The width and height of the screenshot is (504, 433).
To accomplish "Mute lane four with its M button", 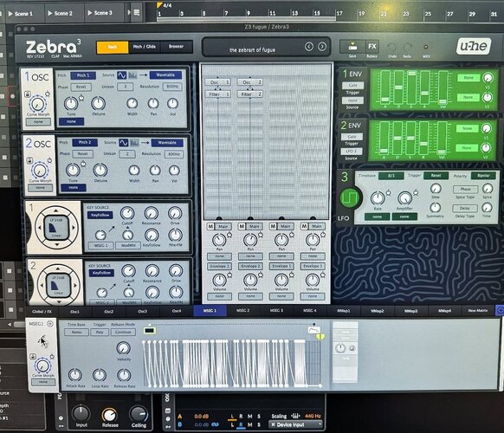I will pos(304,226).
